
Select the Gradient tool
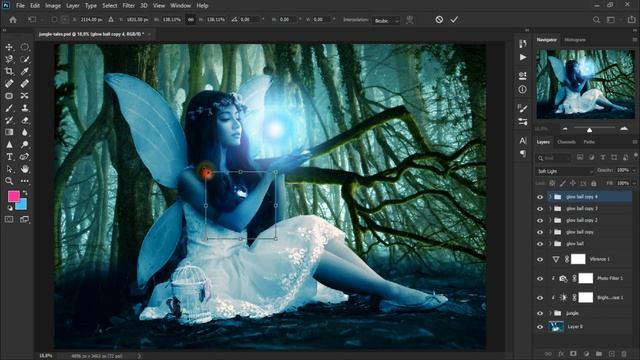point(9,132)
